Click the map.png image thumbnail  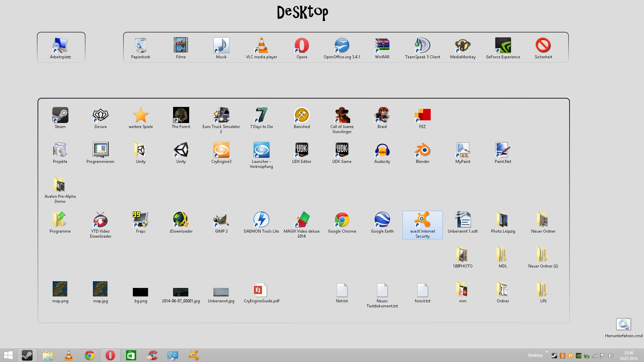pos(60,289)
